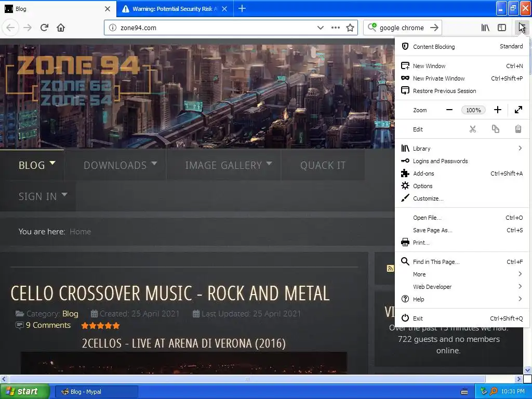
Task: Increase zoom with the plus button
Action: 497,110
